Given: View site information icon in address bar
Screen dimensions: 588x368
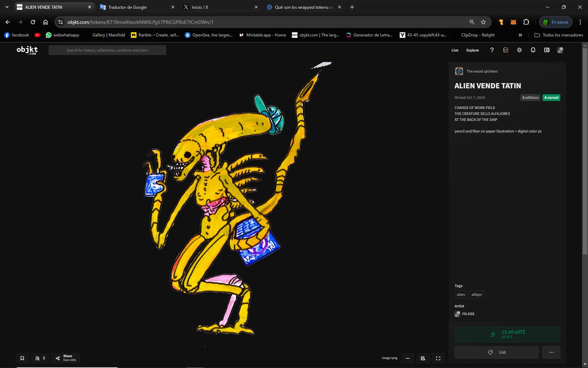Looking at the screenshot, I should [61, 22].
